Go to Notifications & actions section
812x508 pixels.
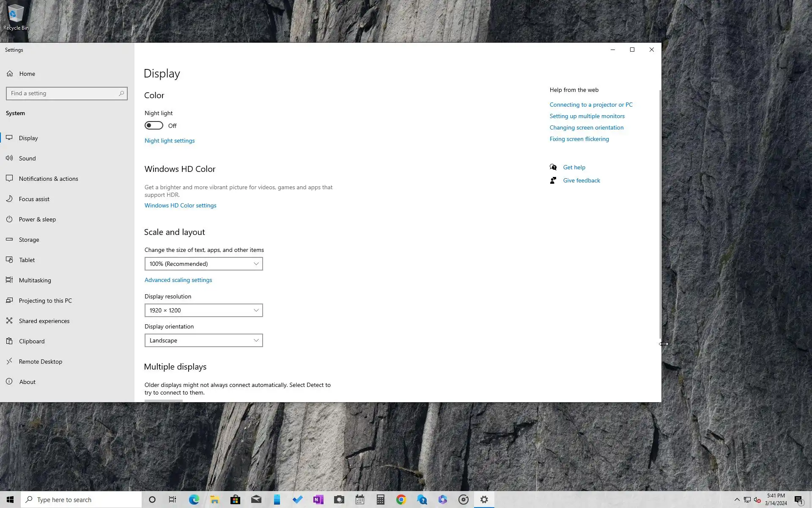pos(48,179)
